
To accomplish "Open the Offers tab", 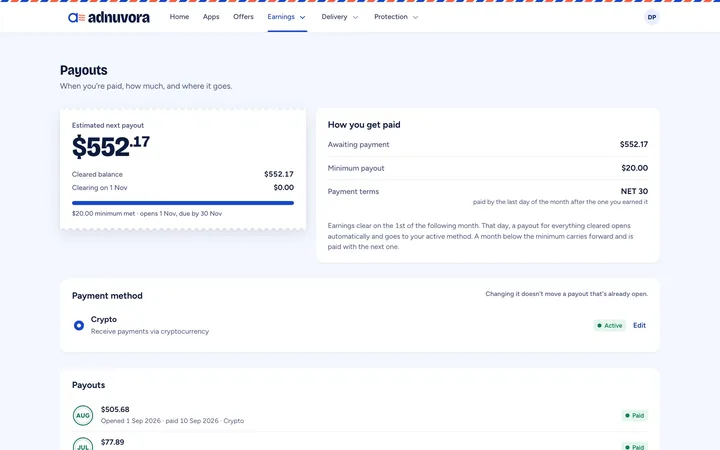I will click(x=243, y=17).
